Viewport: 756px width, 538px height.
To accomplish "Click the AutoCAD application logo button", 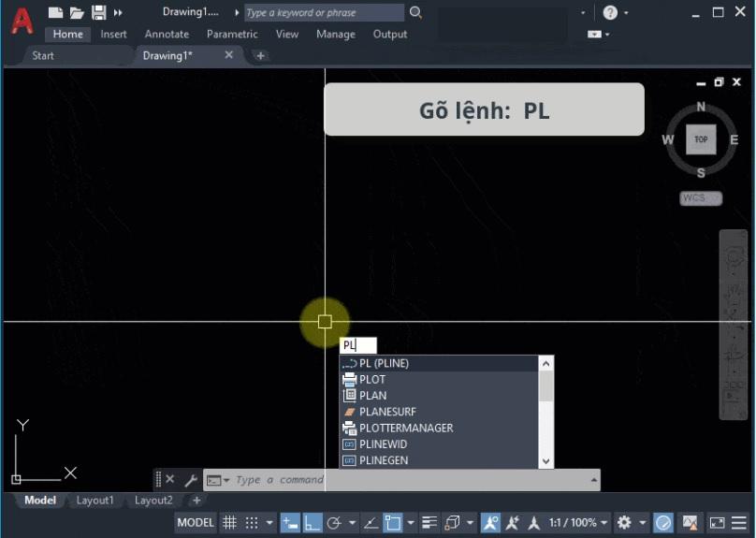I will click(22, 19).
